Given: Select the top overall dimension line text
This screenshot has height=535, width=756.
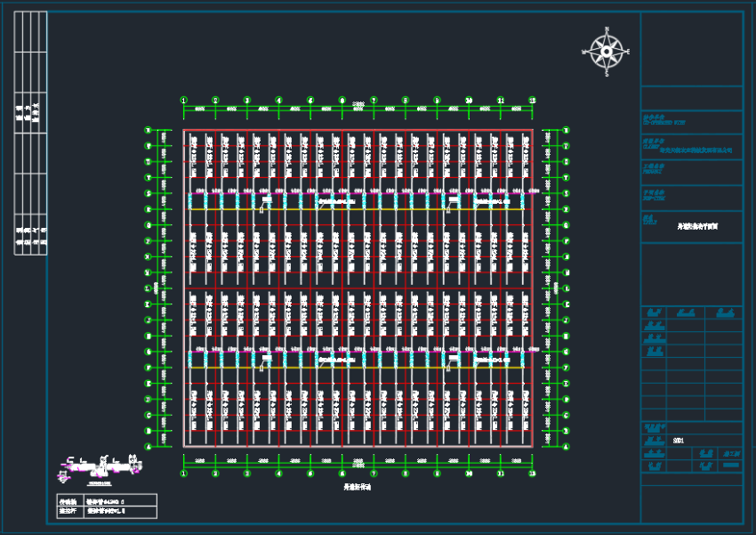Looking at the screenshot, I should [358, 104].
